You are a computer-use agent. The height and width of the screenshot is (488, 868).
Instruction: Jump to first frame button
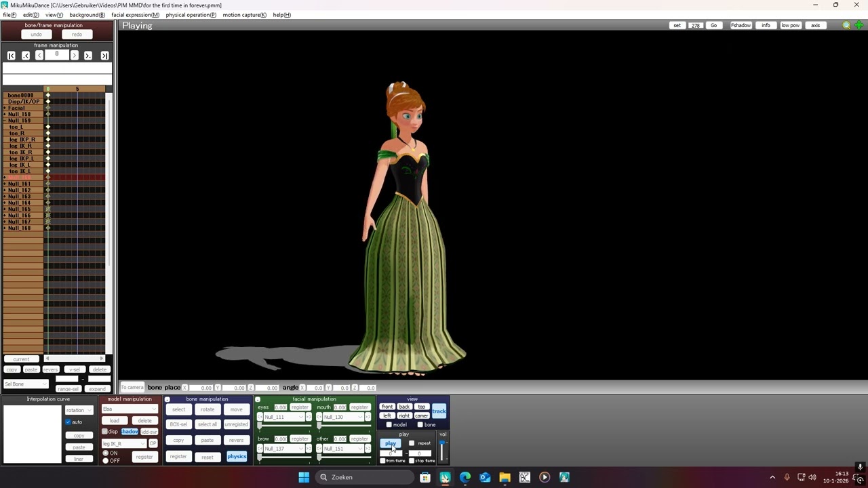pyautogui.click(x=11, y=56)
